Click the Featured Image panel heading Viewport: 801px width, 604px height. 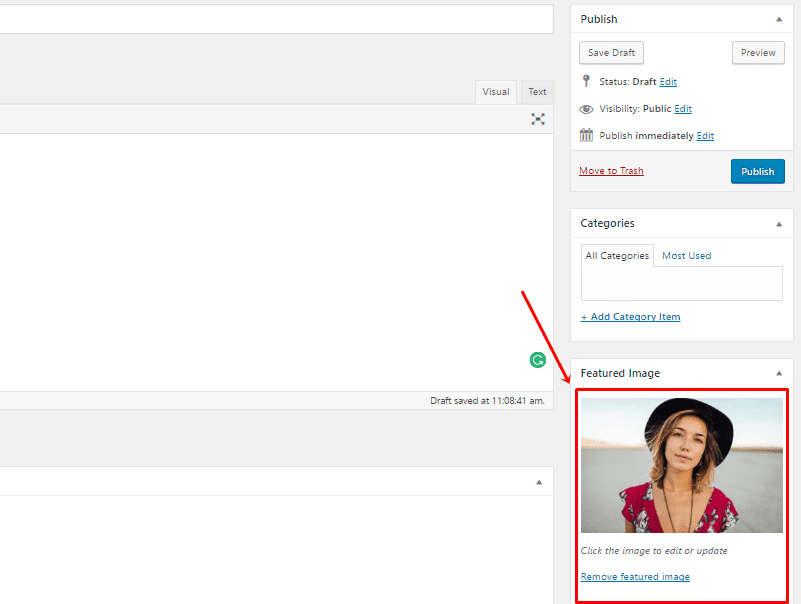coord(620,373)
